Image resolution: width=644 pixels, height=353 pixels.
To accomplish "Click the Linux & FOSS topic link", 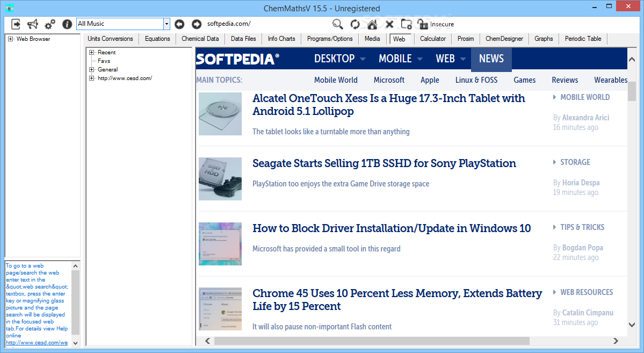I will click(x=476, y=80).
